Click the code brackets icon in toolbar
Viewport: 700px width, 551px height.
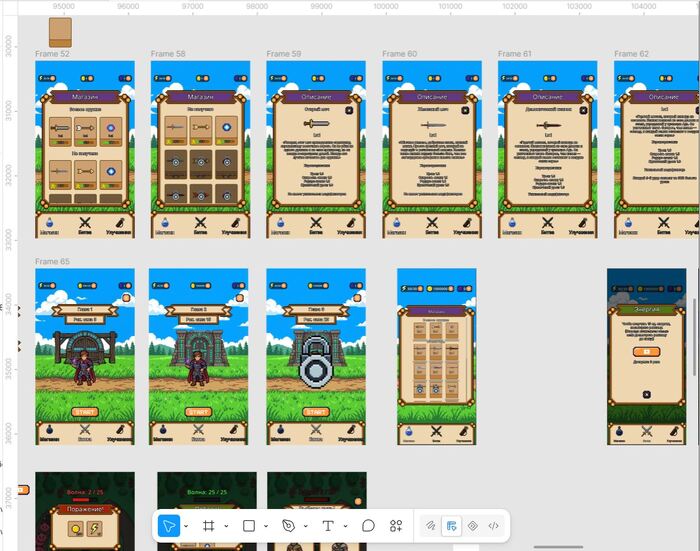(493, 526)
